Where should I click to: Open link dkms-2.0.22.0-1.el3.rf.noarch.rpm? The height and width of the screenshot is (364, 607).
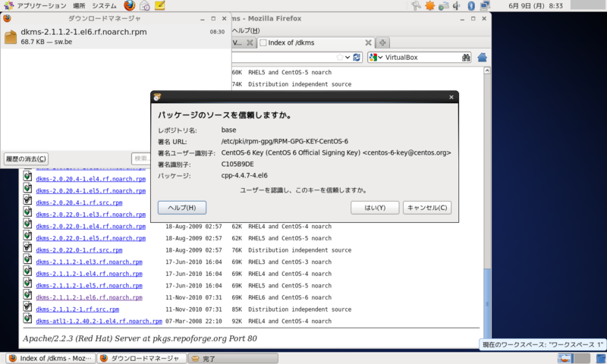point(90,215)
